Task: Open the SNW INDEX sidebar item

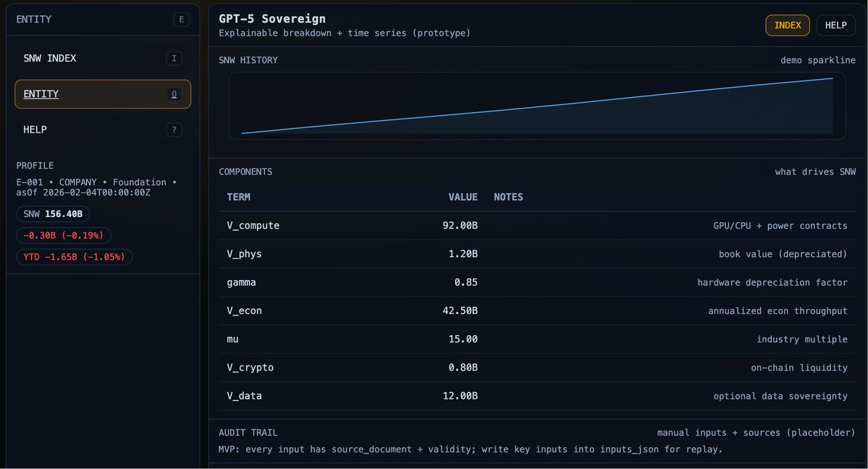Action: 103,59
